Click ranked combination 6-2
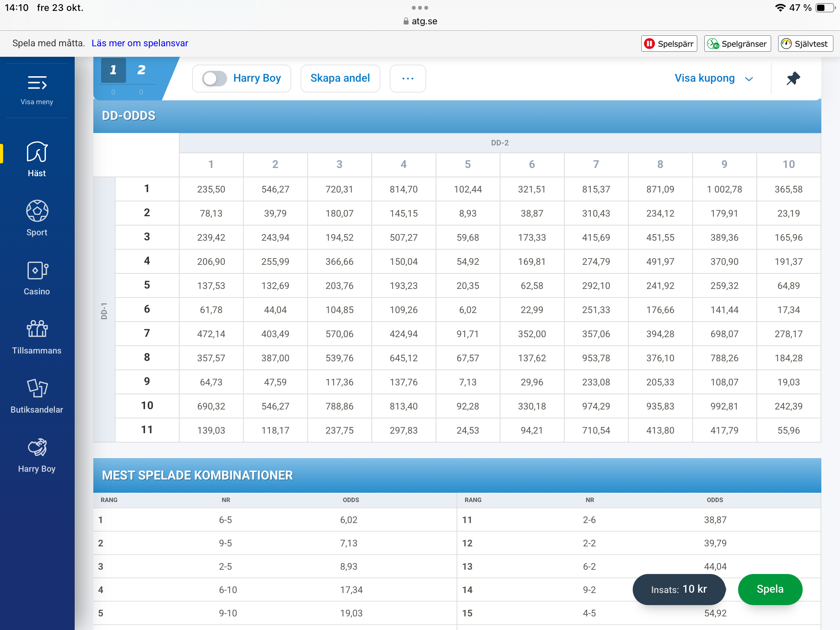Viewport: 840px width, 630px height. 590,567
